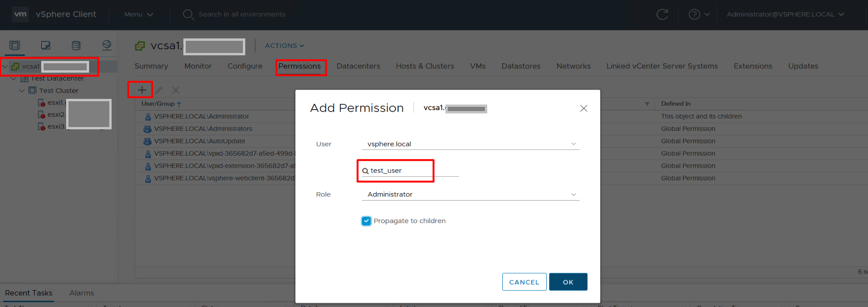Switch to the Updates tab
868x307 pixels.
(x=803, y=66)
